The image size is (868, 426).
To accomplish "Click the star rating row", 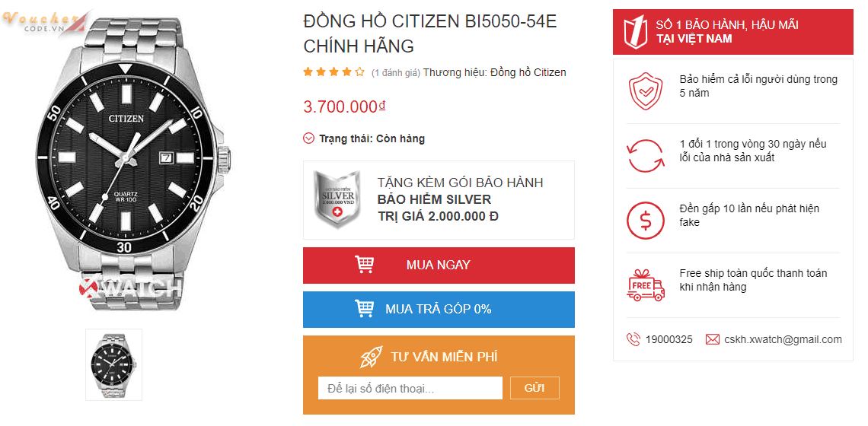I will click(x=333, y=72).
